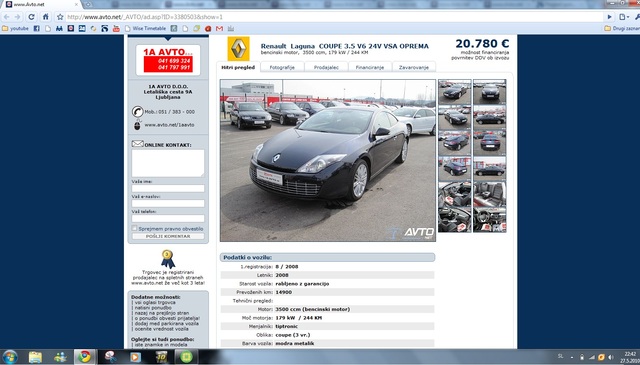Viewport: 640px width, 365px height.
Task: Switch to the Zavarovanje tab
Action: [414, 67]
